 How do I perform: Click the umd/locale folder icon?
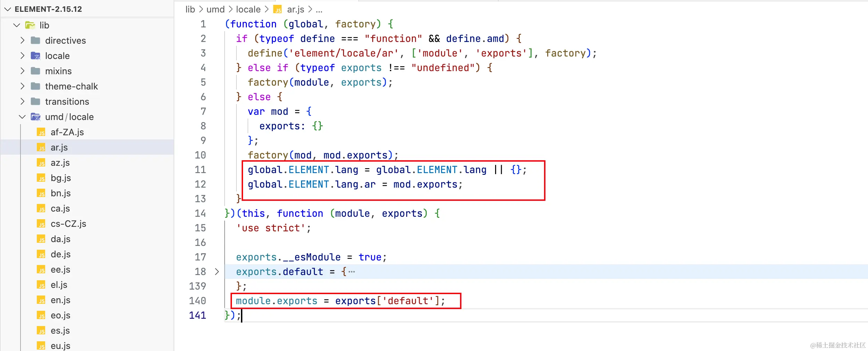click(35, 117)
